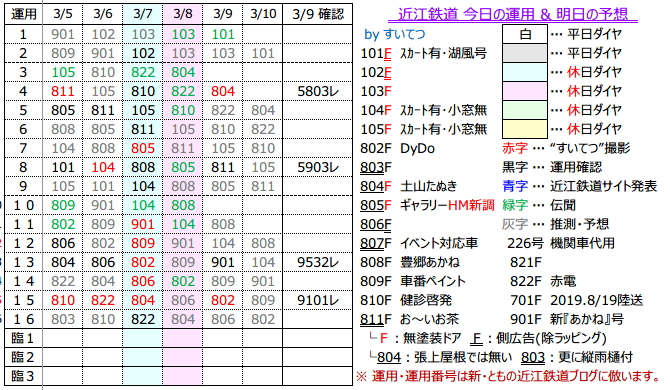The image size is (670, 390).
Task: Click legend entry 808F 豊郷あかね
Action: [x=410, y=262]
